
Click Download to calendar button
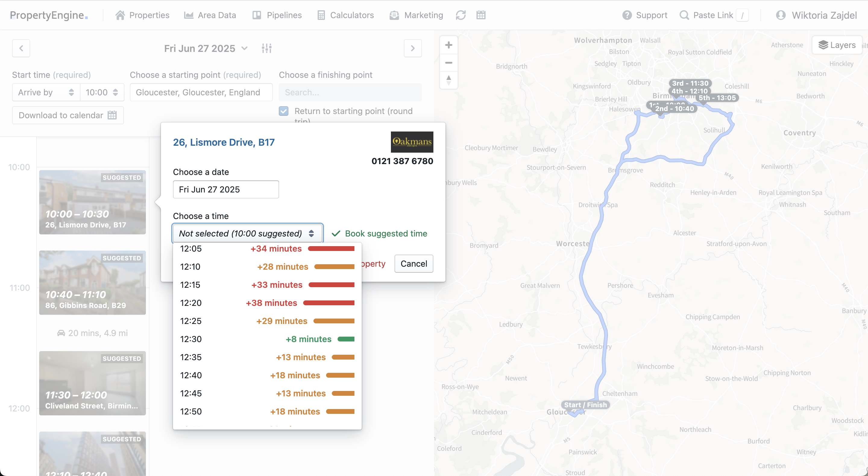click(x=68, y=115)
